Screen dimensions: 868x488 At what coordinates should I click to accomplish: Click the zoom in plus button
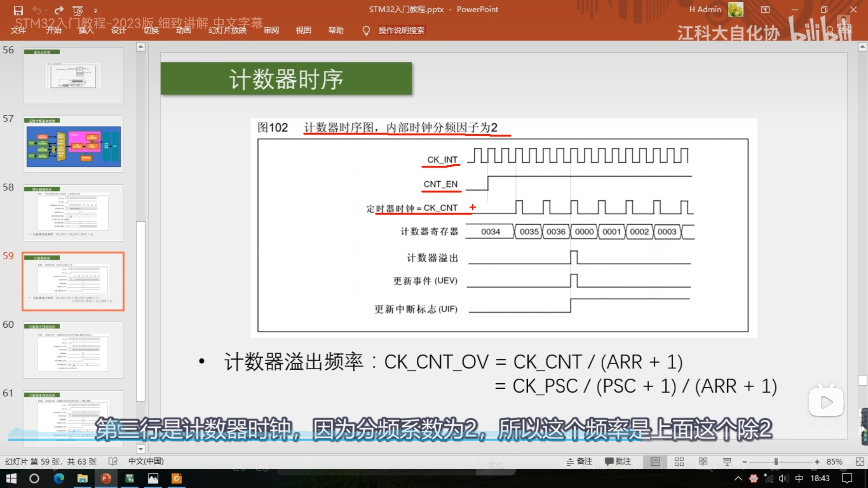[x=817, y=462]
